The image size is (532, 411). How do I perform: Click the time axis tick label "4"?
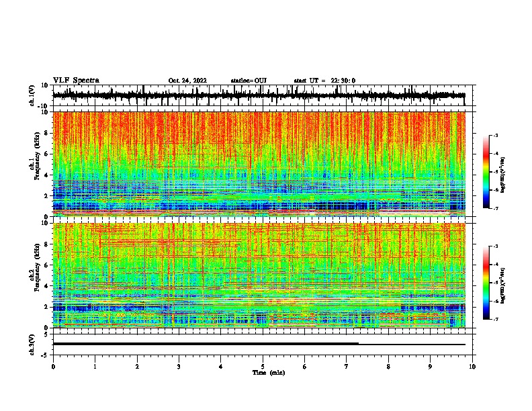(x=221, y=367)
